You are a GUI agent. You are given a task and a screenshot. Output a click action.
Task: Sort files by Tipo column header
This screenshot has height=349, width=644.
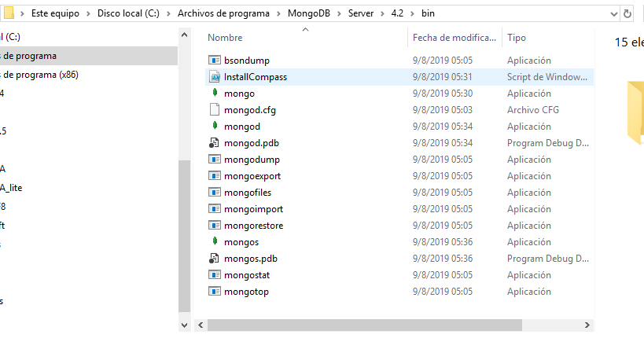(517, 38)
